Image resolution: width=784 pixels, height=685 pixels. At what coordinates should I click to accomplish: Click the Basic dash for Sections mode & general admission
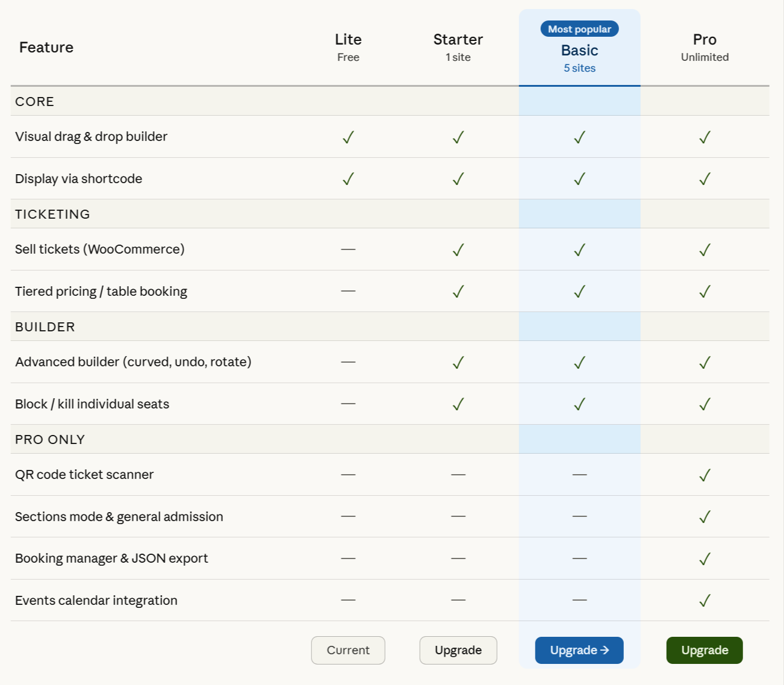click(579, 516)
